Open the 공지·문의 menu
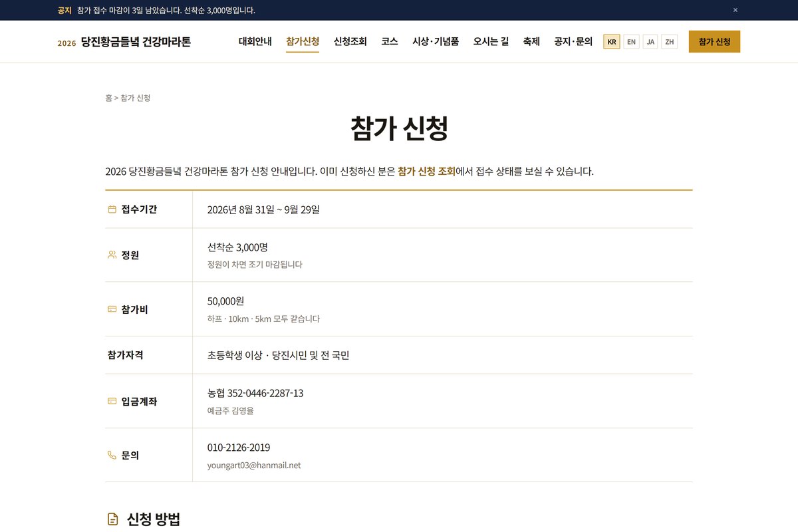Screen dimensions: 798x532 pyautogui.click(x=573, y=41)
